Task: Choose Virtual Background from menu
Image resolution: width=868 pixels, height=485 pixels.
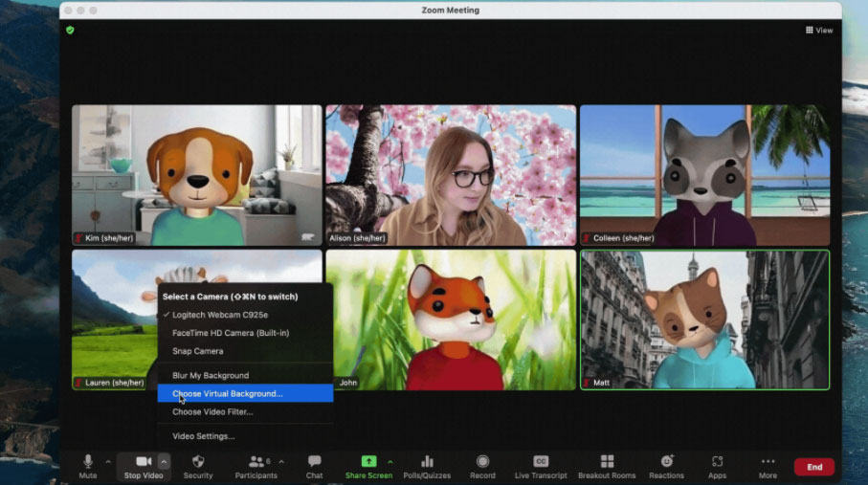Action: point(228,393)
